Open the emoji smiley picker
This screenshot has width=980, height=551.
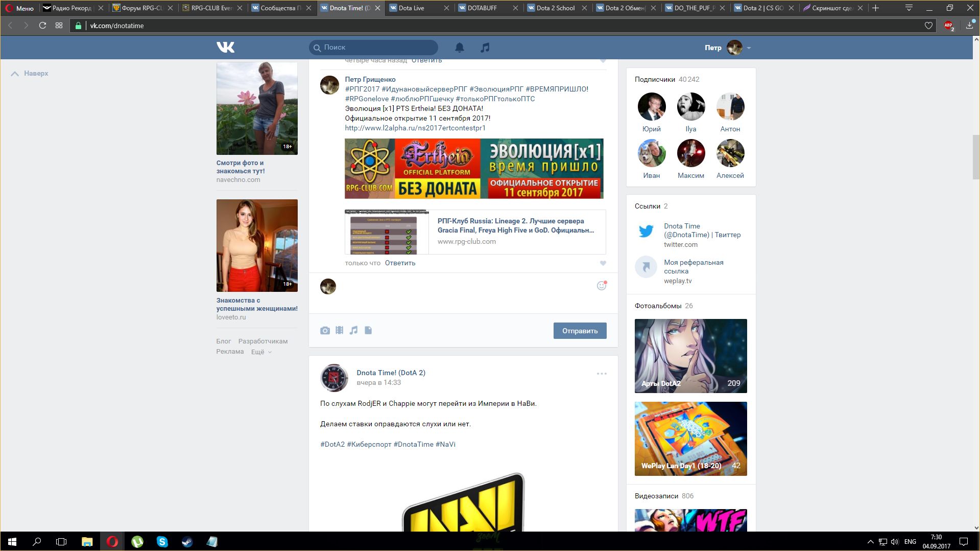point(602,286)
